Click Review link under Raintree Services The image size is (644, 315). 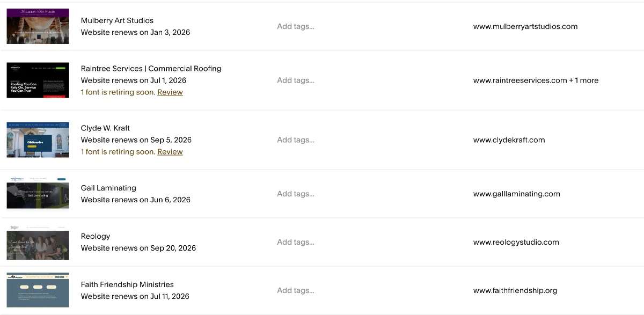pos(170,92)
